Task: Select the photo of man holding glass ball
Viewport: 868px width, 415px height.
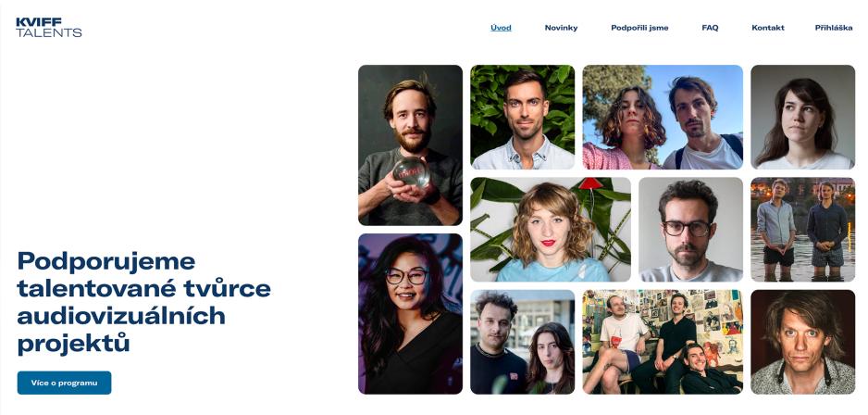Action: [x=410, y=145]
